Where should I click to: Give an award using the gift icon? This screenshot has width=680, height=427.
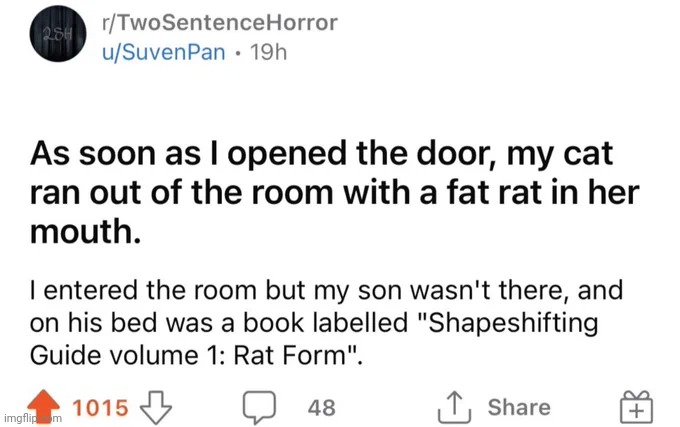(x=636, y=406)
